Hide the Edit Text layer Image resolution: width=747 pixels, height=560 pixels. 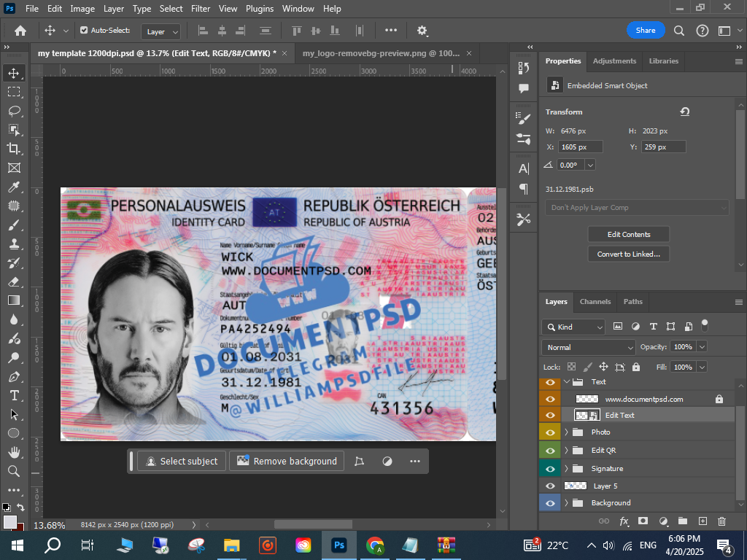pos(550,415)
